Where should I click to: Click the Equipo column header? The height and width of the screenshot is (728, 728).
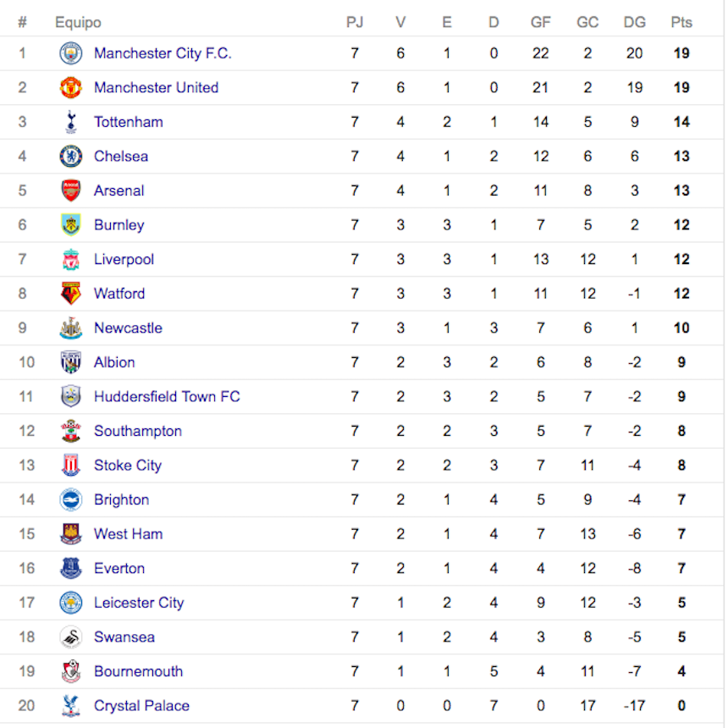coord(78,22)
